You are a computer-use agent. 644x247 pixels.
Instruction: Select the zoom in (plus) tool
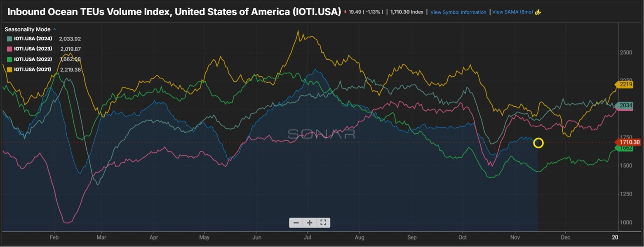point(310,223)
